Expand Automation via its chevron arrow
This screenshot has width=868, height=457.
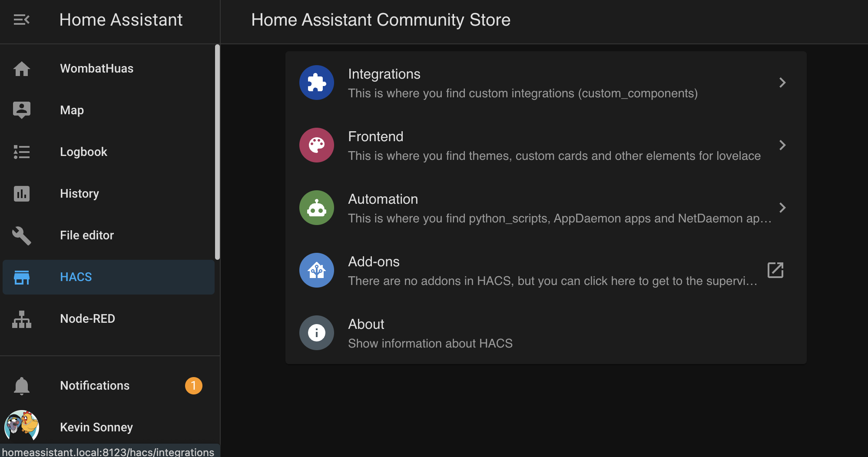click(x=782, y=208)
